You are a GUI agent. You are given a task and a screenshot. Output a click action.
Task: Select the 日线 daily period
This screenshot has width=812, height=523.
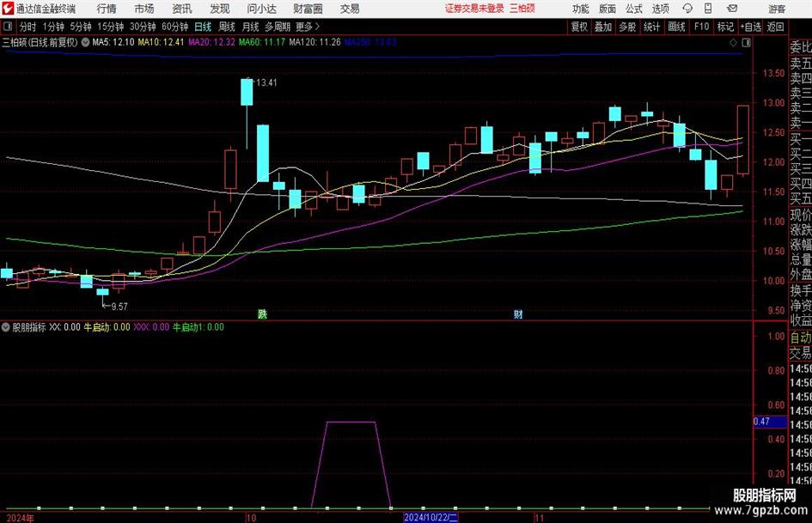coord(203,27)
